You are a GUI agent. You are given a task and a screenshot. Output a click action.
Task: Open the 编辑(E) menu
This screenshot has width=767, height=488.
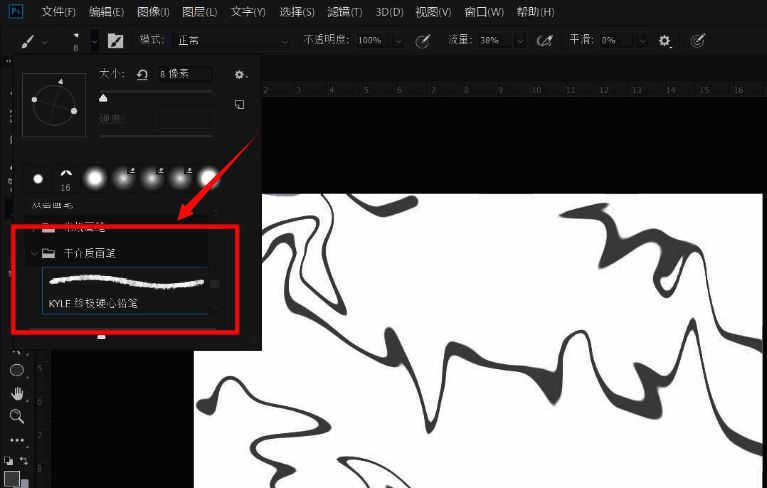pyautogui.click(x=106, y=12)
